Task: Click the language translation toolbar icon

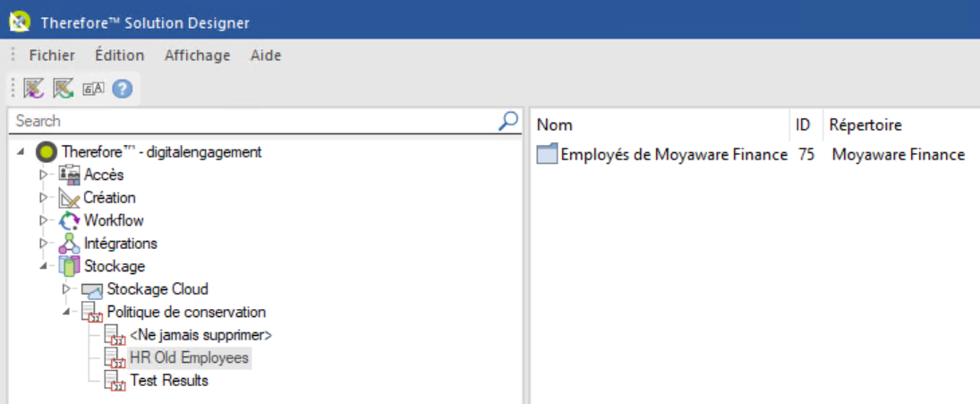Action: (x=92, y=90)
